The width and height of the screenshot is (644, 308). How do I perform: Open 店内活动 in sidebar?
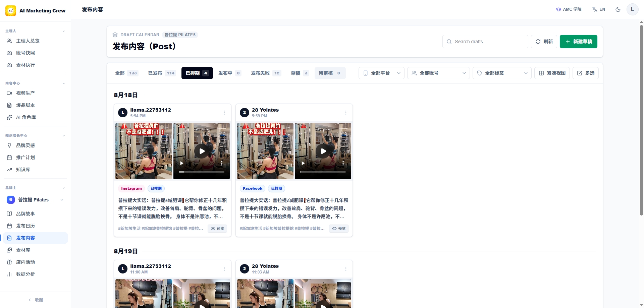pyautogui.click(x=35, y=262)
